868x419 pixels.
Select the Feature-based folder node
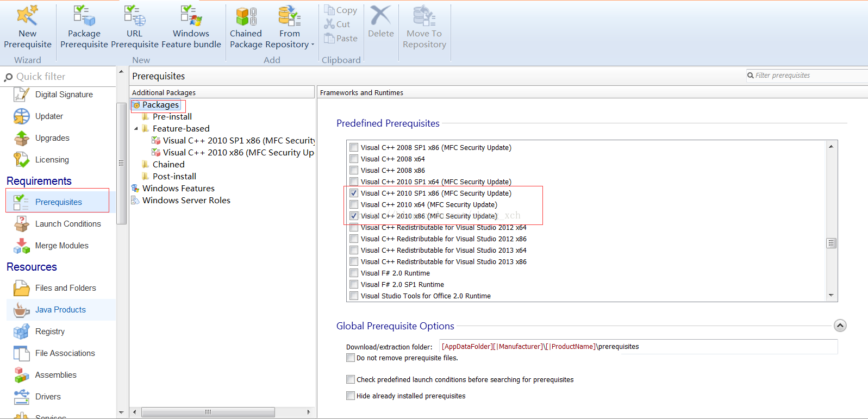pyautogui.click(x=181, y=129)
